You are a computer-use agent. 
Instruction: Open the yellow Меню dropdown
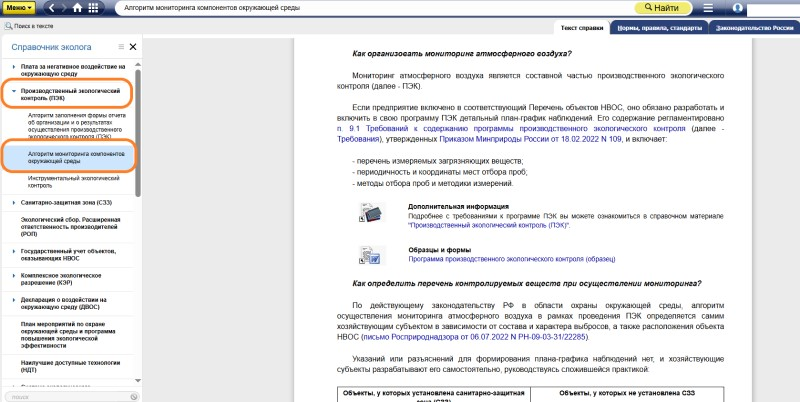(19, 7)
